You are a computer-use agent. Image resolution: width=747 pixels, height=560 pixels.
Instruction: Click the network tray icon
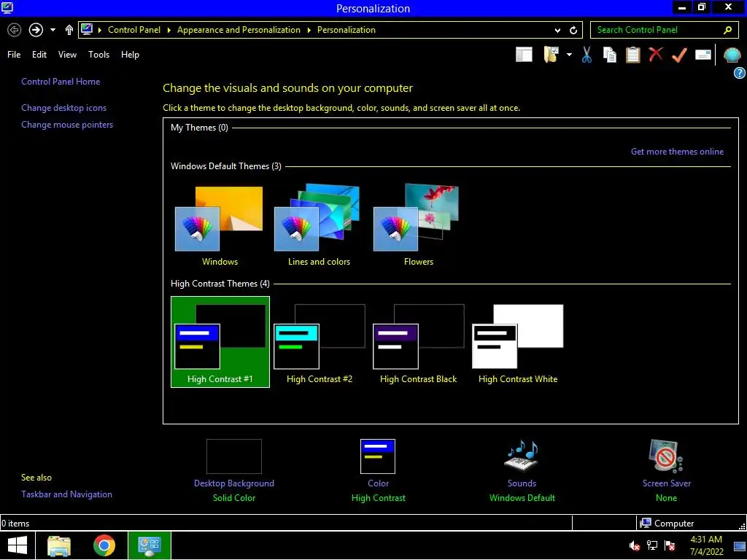coord(651,545)
